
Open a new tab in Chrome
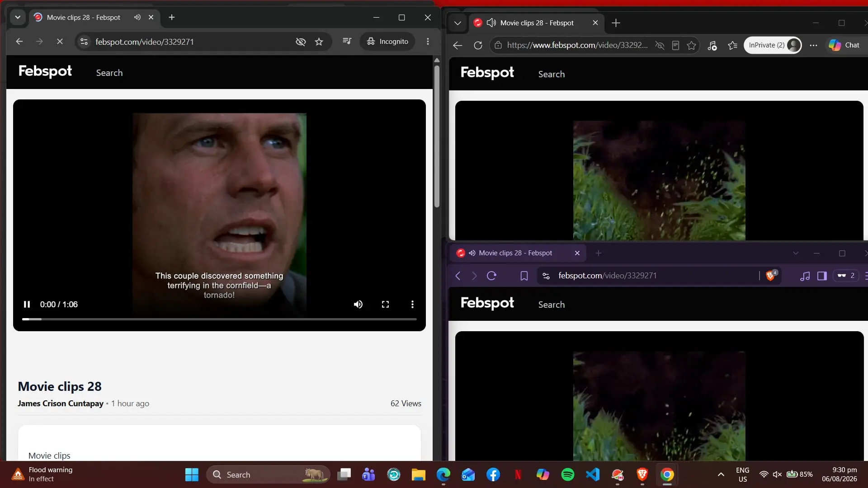172,18
